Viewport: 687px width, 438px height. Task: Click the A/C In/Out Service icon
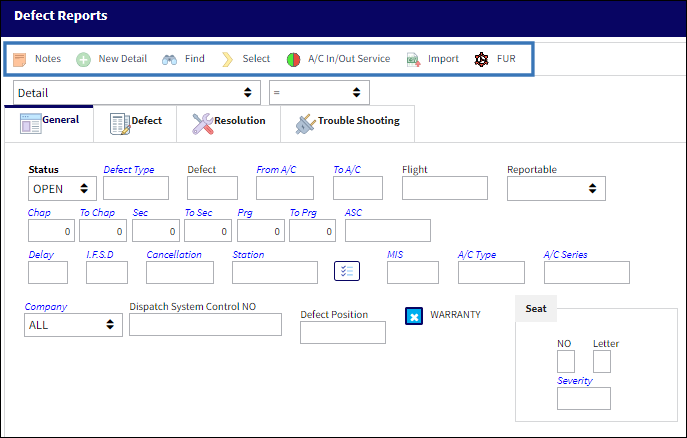[293, 59]
